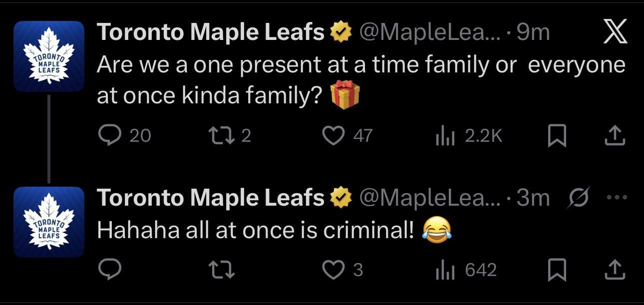Click the verified badge beside the second tweet's name
Screen dimensions: 644x305
click(x=341, y=197)
